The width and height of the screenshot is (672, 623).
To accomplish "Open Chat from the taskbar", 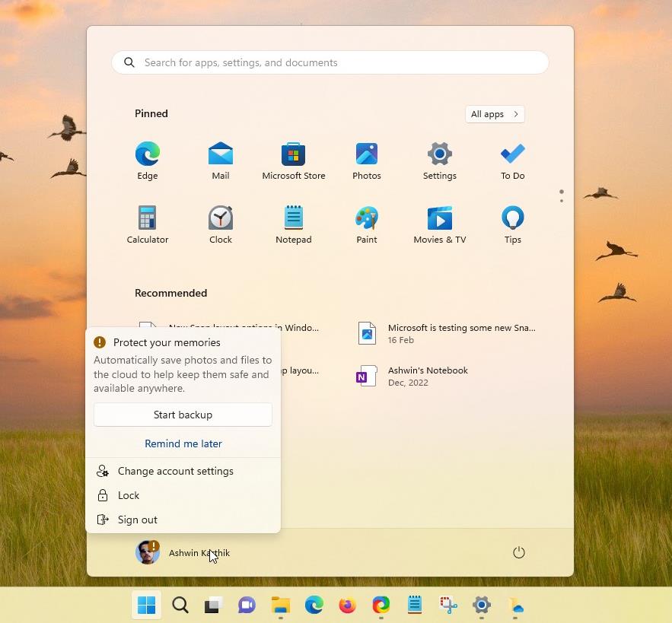I will 247,605.
